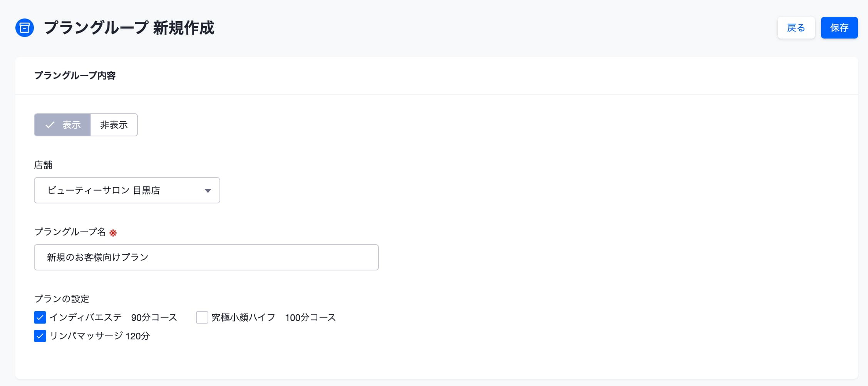Uncheck インディバエステ 90分コース checkbox
This screenshot has height=386, width=868.
40,317
